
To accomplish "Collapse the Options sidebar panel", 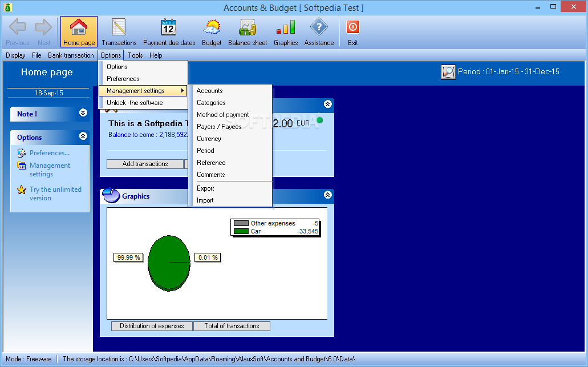I will [x=83, y=136].
